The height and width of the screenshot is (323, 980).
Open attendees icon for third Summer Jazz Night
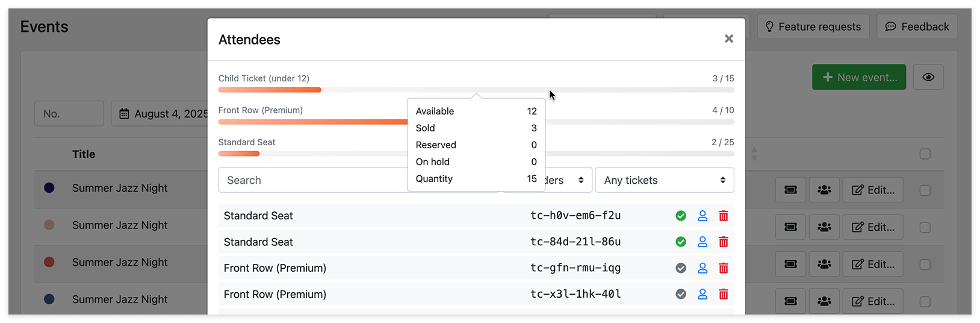click(x=824, y=264)
